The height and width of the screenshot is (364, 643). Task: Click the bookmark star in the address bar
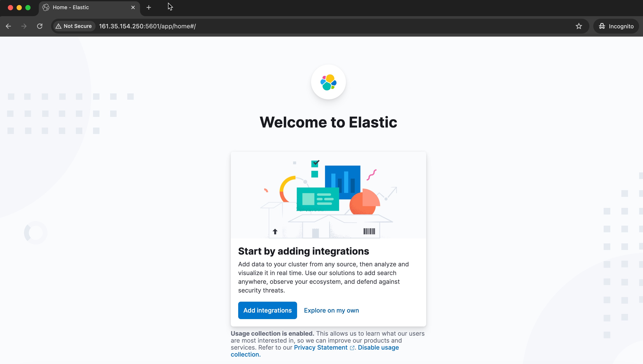579,26
